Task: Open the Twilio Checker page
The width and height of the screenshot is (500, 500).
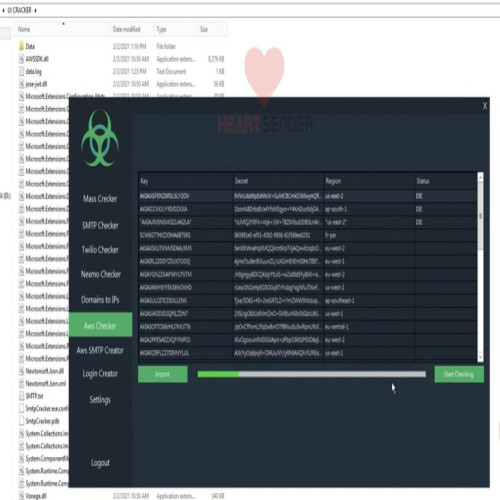Action: tap(100, 250)
